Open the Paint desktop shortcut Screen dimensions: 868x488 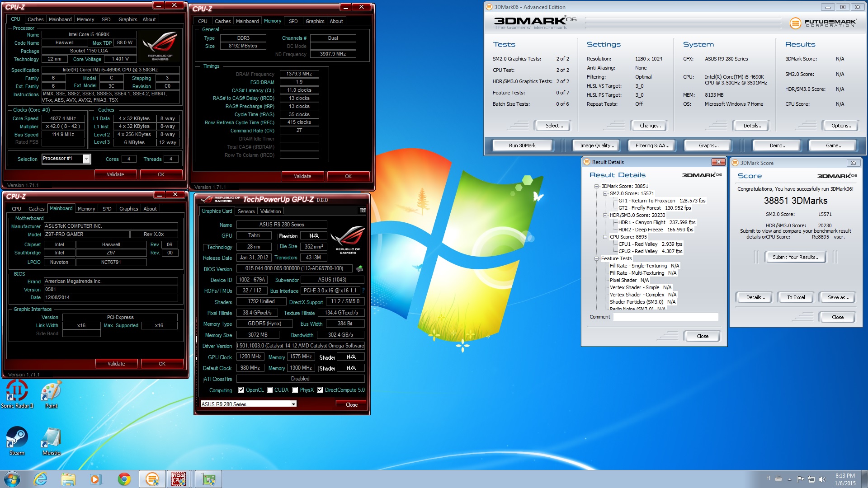coord(51,394)
